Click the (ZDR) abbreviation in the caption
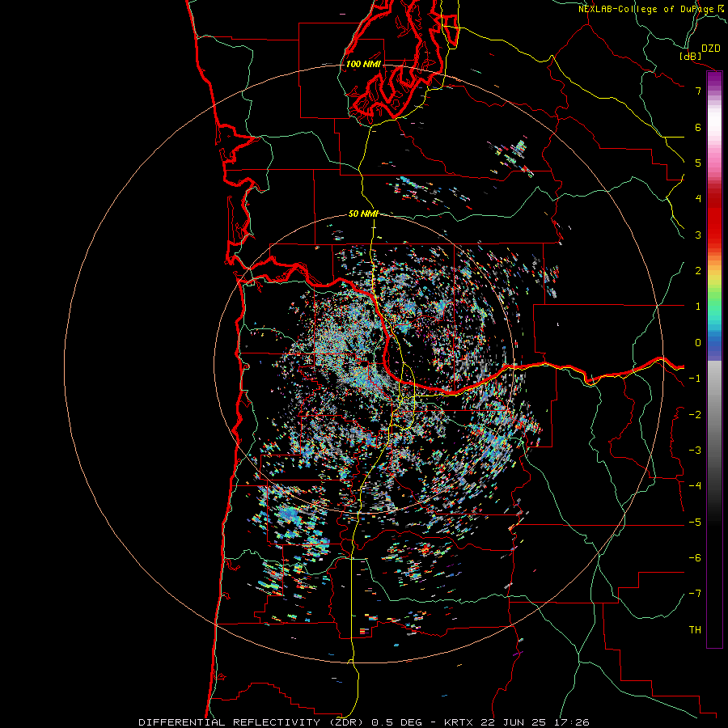The height and width of the screenshot is (728, 728). (x=346, y=722)
